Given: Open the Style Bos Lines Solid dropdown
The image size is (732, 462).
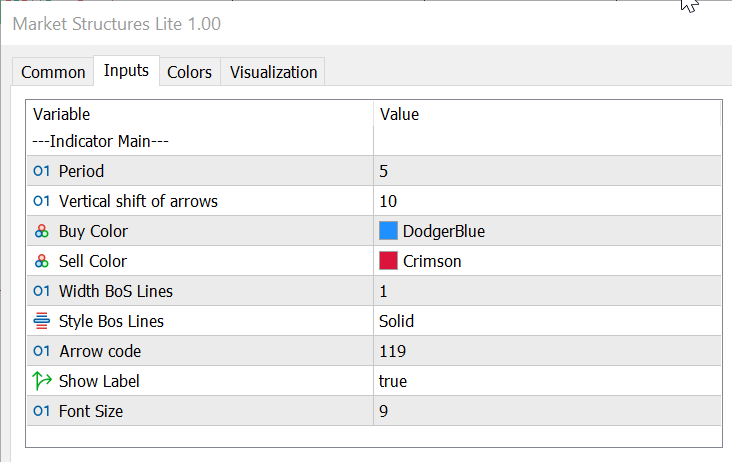Looking at the screenshot, I should pyautogui.click(x=546, y=321).
